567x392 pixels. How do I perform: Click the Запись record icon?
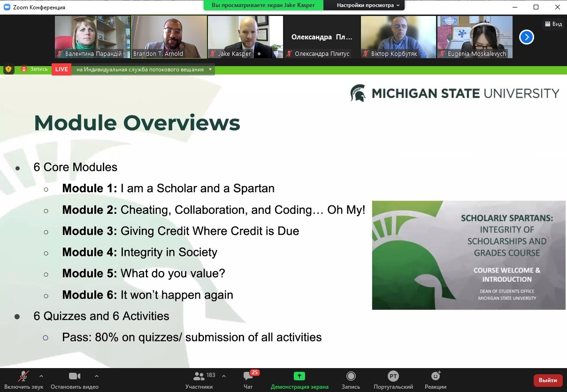click(x=351, y=377)
